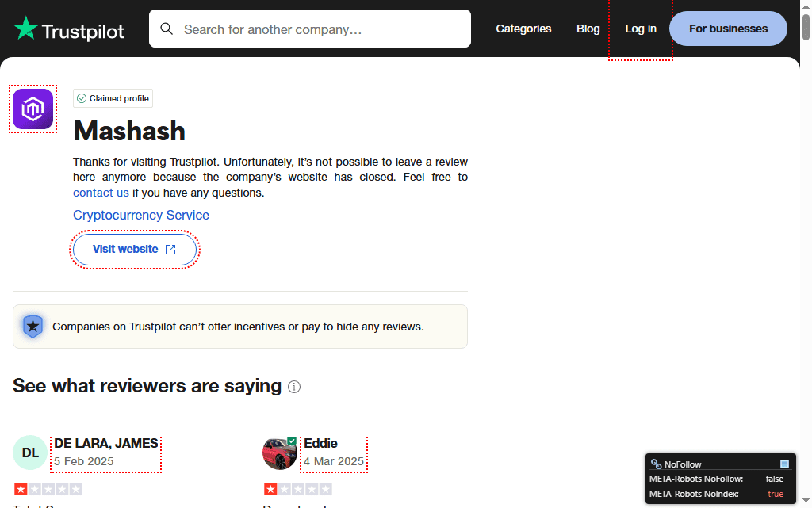The image size is (812, 508).
Task: Open the For businesses page
Action: coord(728,29)
